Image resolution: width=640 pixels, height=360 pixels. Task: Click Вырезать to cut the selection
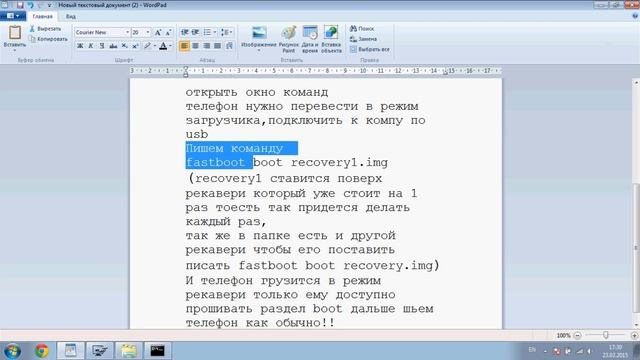45,29
